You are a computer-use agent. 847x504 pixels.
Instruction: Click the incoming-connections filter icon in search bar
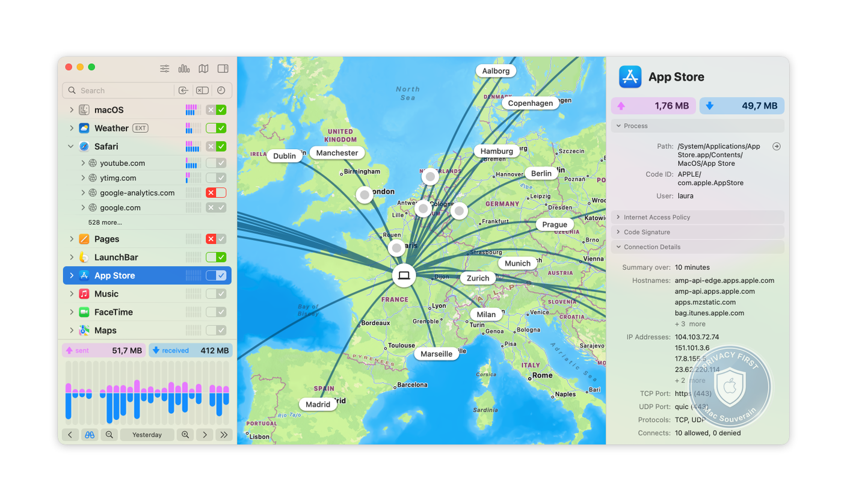tap(183, 90)
